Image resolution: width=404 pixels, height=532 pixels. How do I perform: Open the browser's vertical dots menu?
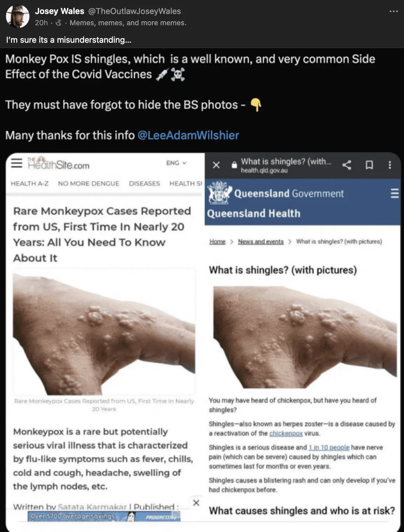[x=390, y=165]
